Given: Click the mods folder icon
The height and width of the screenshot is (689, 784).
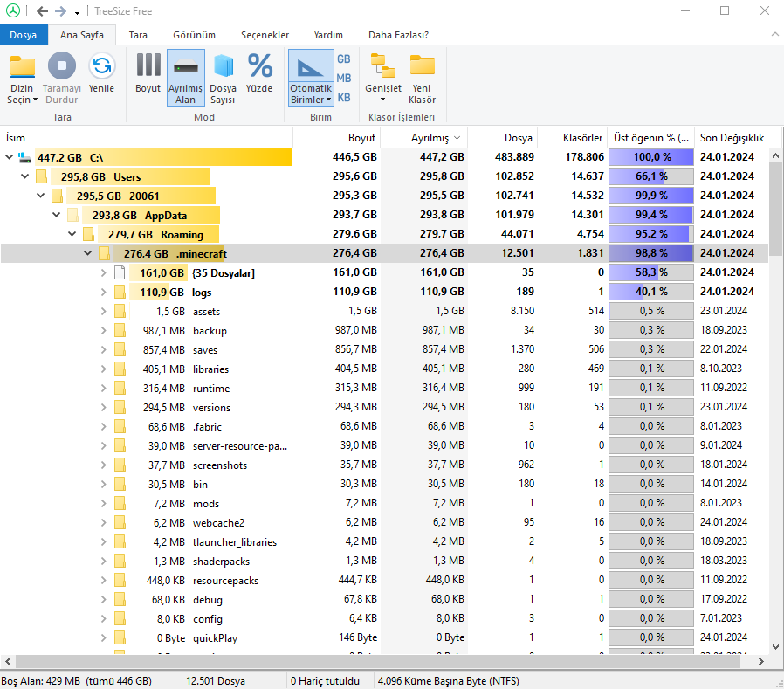Looking at the screenshot, I should tap(120, 503).
